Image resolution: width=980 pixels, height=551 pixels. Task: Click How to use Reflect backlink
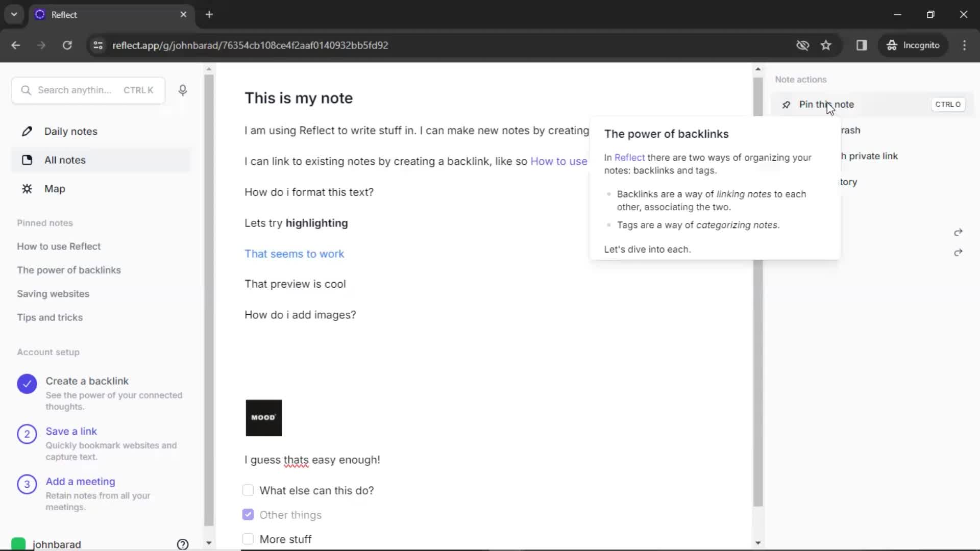[x=559, y=161]
